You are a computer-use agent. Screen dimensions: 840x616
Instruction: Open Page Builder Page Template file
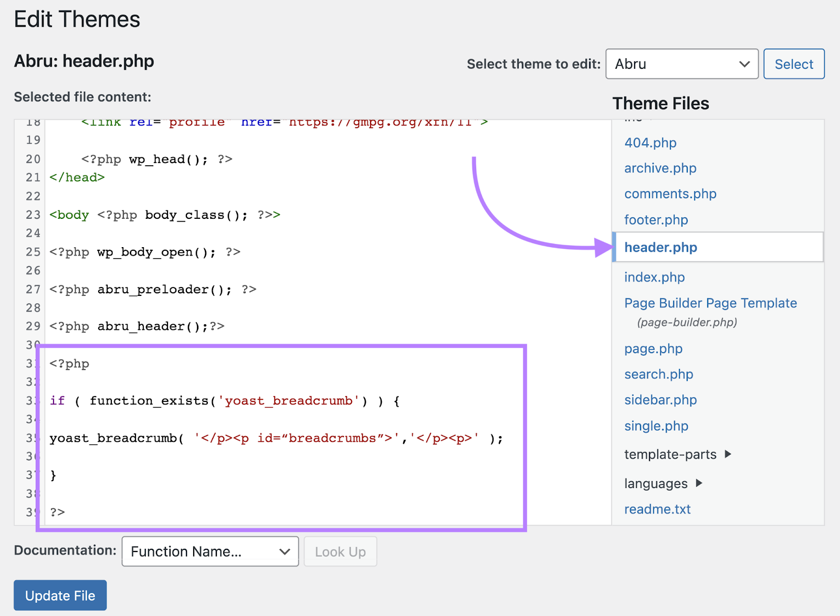point(710,303)
